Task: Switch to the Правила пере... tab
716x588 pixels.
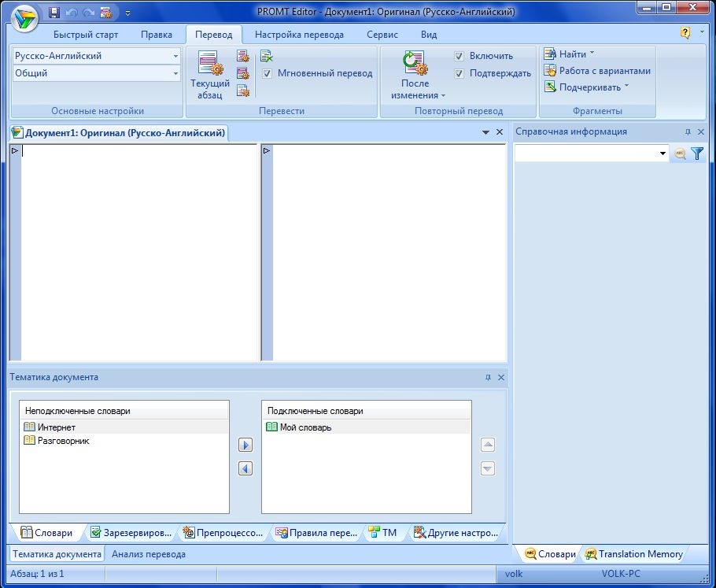Action: [316, 533]
